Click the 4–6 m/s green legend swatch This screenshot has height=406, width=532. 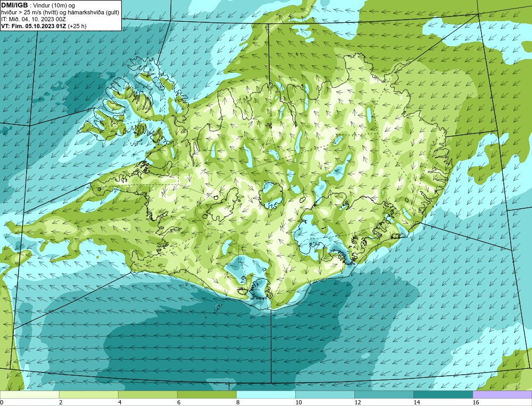pyautogui.click(x=147, y=394)
